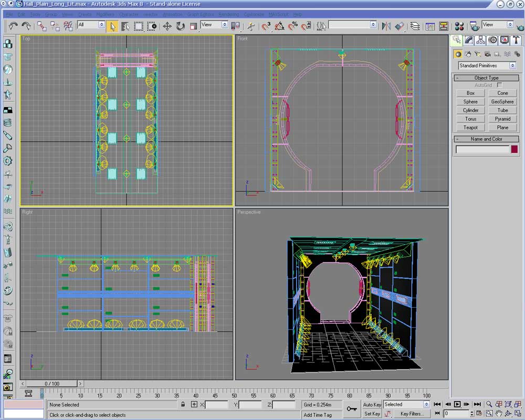Switch to the Lights creation category

(478, 54)
